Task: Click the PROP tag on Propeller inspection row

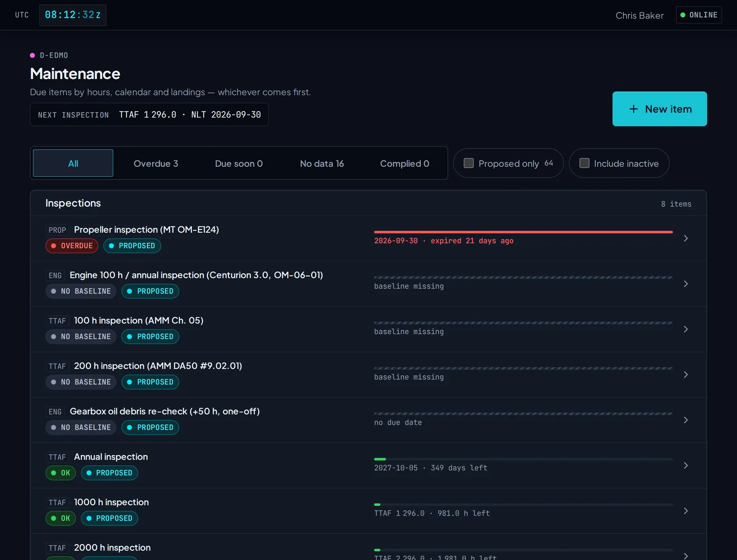Action: pyautogui.click(x=57, y=230)
